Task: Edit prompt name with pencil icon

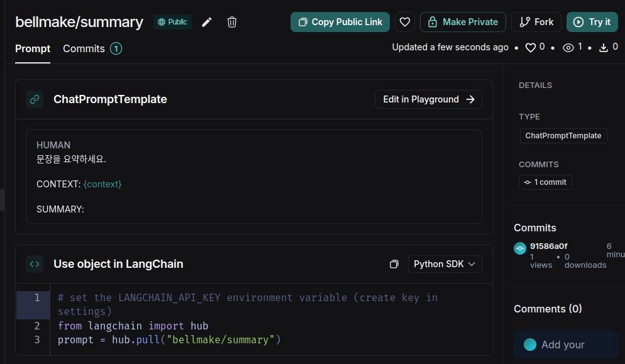Action: coord(206,23)
